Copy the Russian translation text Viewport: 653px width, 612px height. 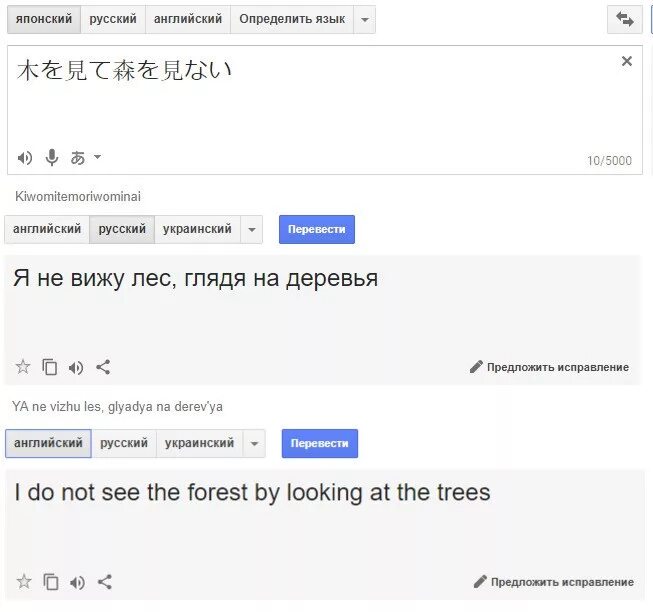click(x=50, y=367)
